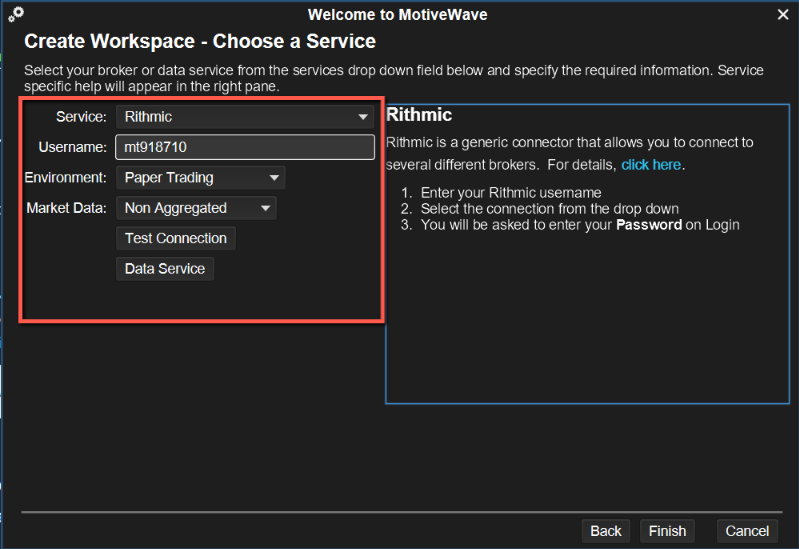The image size is (799, 549).
Task: Click the Test Connection button
Action: [x=176, y=238]
